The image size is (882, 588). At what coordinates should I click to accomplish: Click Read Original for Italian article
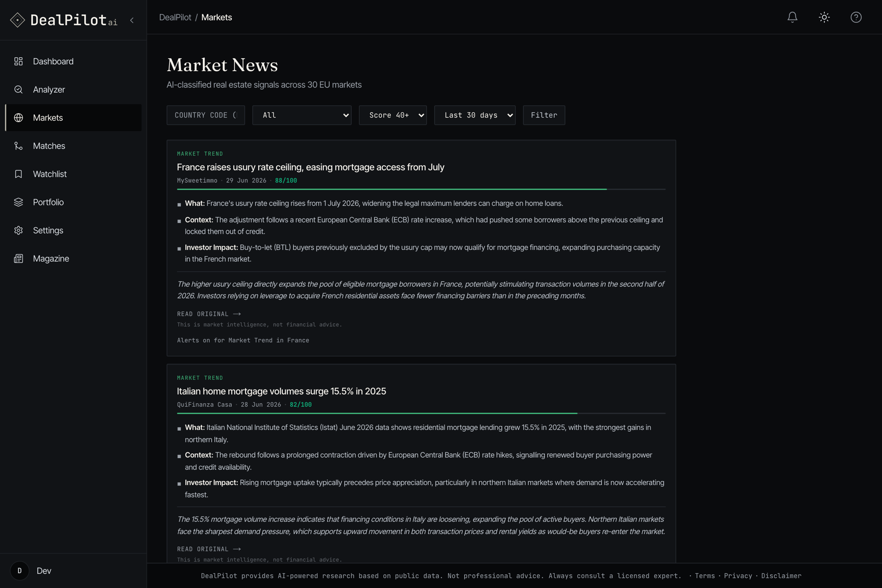209,549
